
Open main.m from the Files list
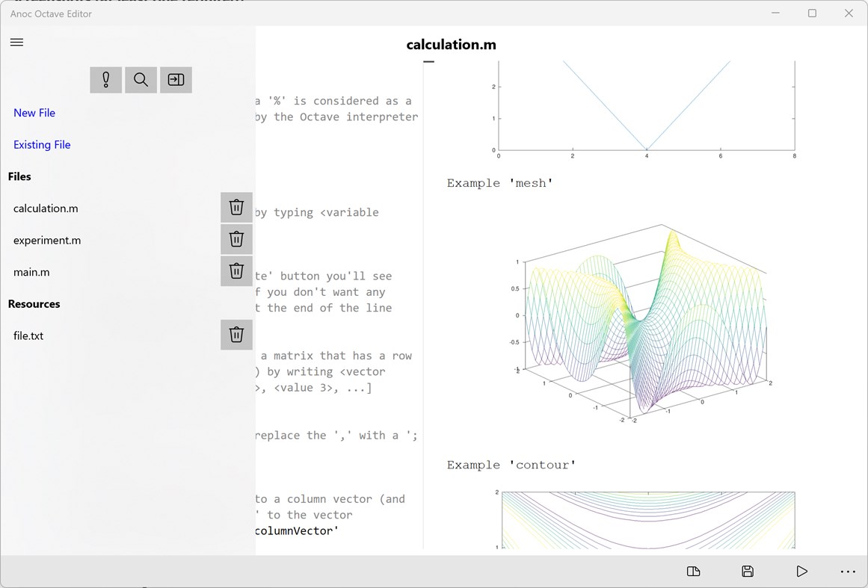point(31,271)
